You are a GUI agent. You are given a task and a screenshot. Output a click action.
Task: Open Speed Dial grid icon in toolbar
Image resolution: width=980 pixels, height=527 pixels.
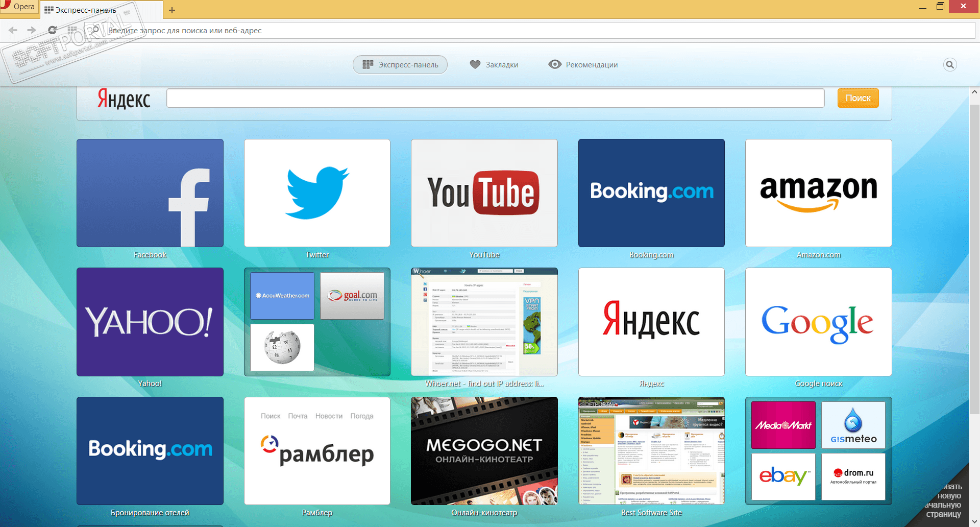[72, 31]
